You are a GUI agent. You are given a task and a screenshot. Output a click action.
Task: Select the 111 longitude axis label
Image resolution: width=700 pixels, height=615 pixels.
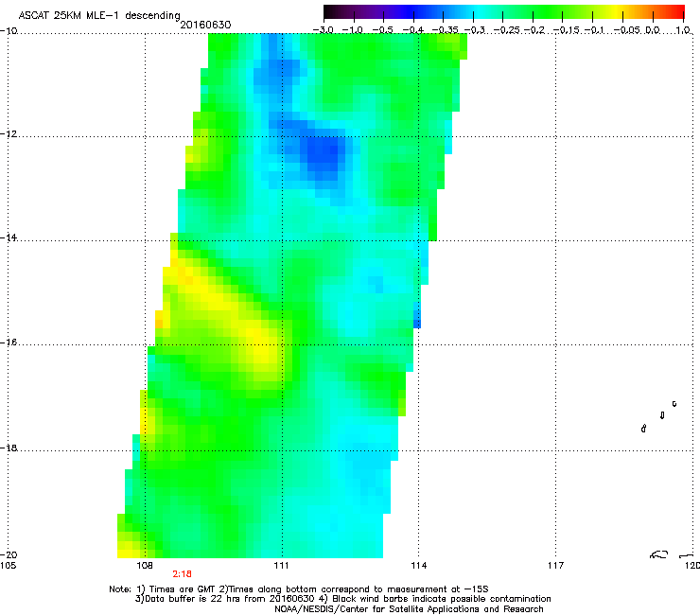point(281,566)
